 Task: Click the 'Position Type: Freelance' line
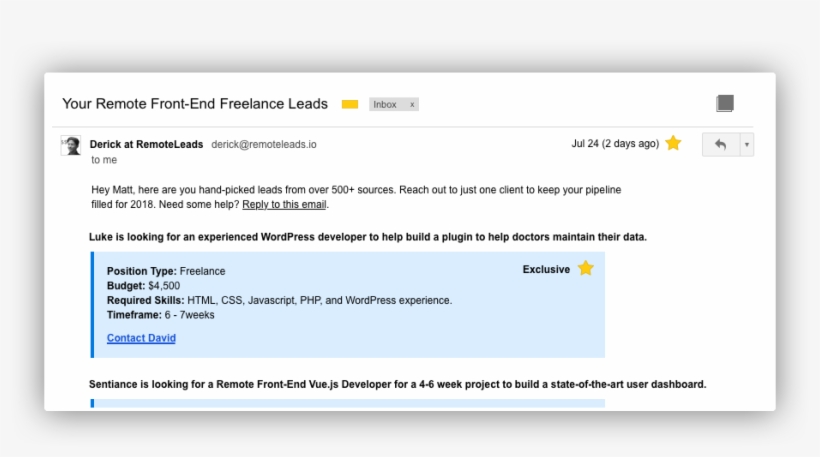pyautogui.click(x=166, y=271)
